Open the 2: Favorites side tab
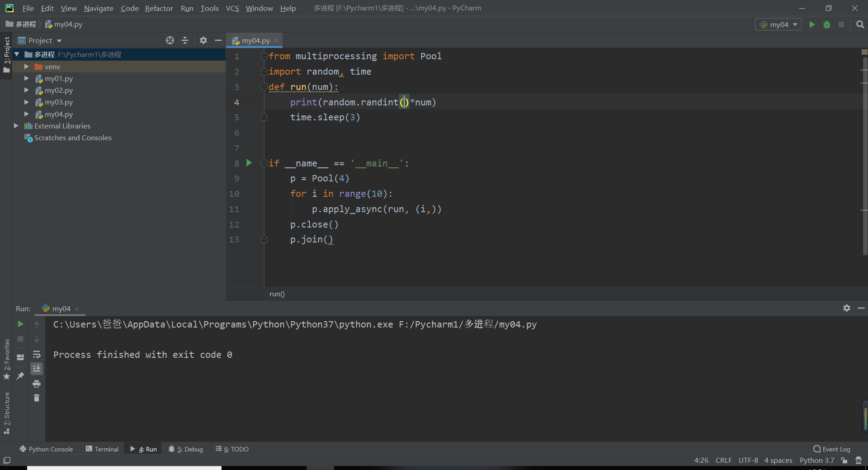Image resolution: width=868 pixels, height=470 pixels. coord(6,360)
